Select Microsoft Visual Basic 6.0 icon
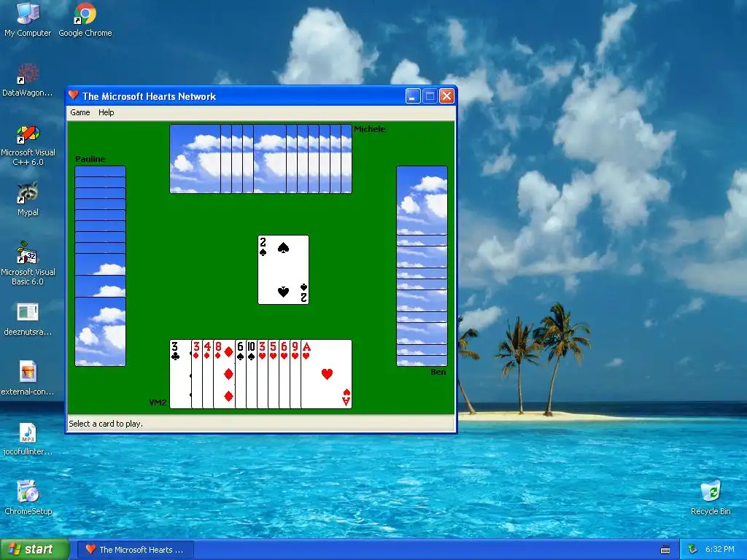Image resolution: width=747 pixels, height=560 pixels. (x=28, y=264)
